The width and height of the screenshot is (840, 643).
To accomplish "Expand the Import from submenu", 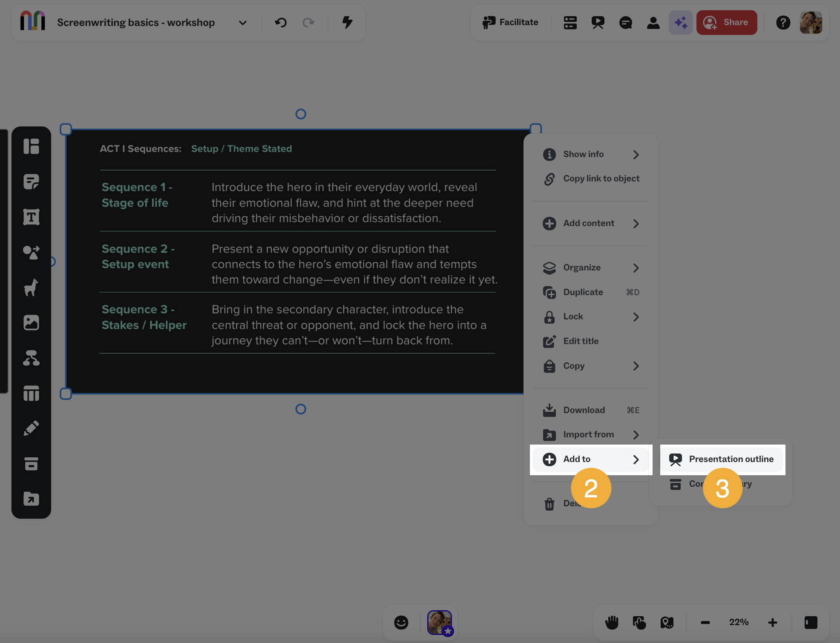I will pyautogui.click(x=590, y=435).
